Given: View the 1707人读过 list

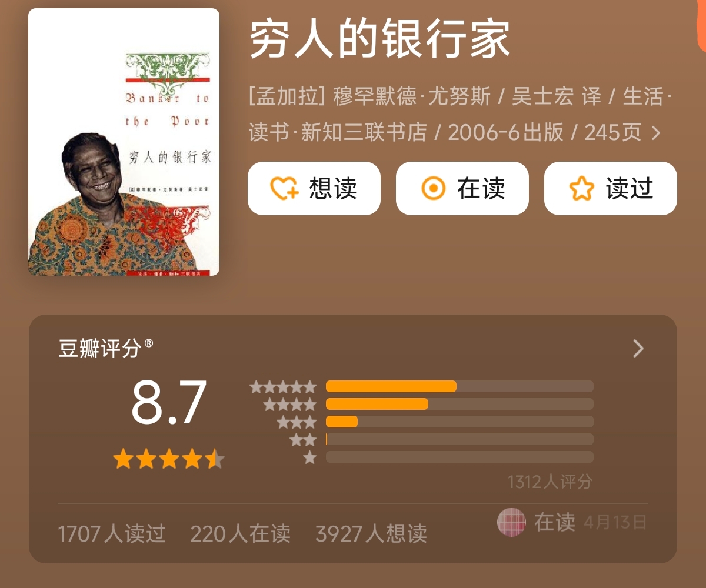Looking at the screenshot, I should click(112, 534).
